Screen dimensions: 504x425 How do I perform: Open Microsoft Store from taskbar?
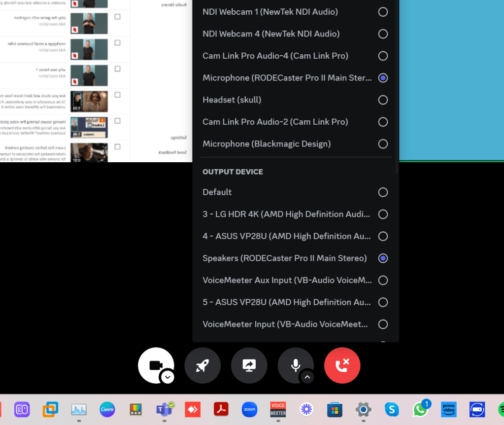(335, 409)
